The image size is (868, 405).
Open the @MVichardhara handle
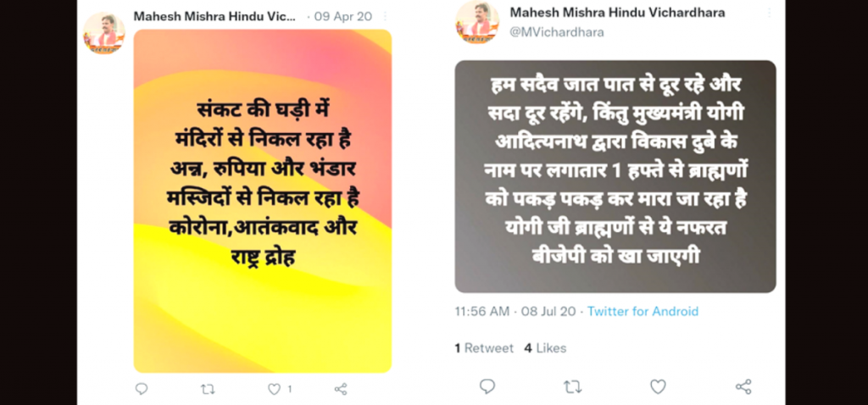pyautogui.click(x=557, y=32)
